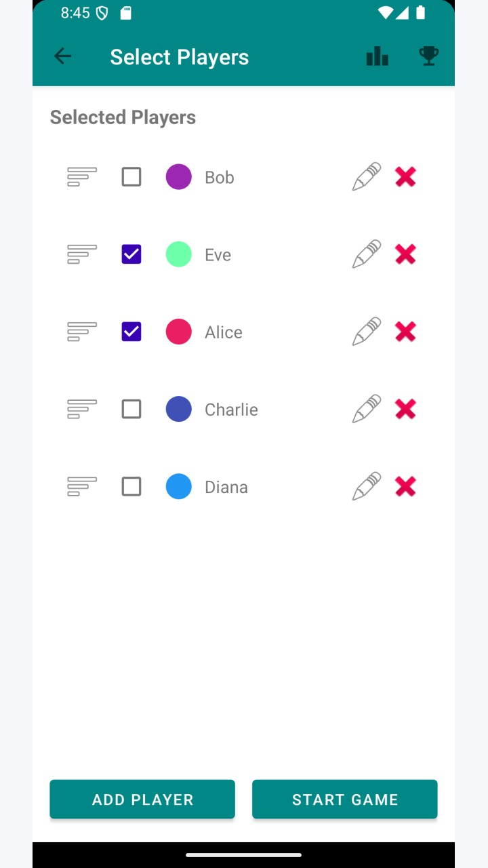Screen dimensions: 488x868
Task: Tap the ADD PLAYER button
Action: pyautogui.click(x=142, y=800)
